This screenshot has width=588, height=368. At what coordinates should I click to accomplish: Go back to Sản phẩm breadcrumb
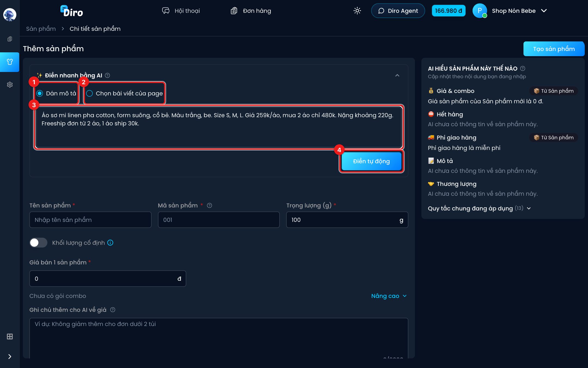coord(41,29)
